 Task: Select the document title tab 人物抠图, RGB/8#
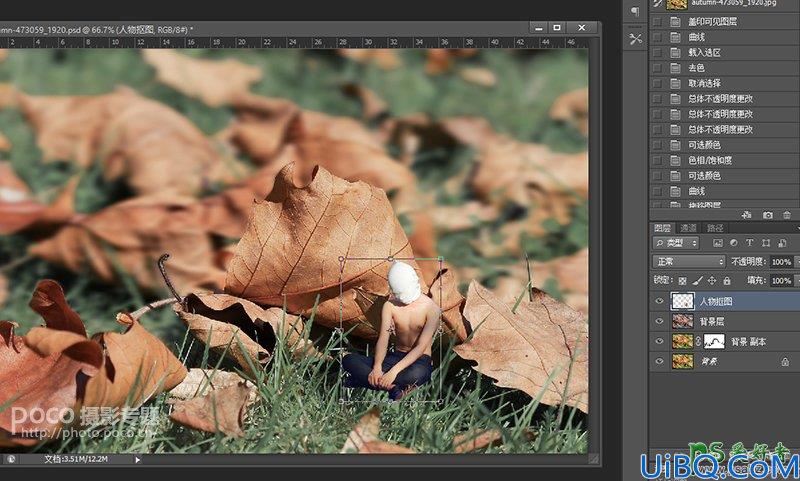click(x=96, y=30)
